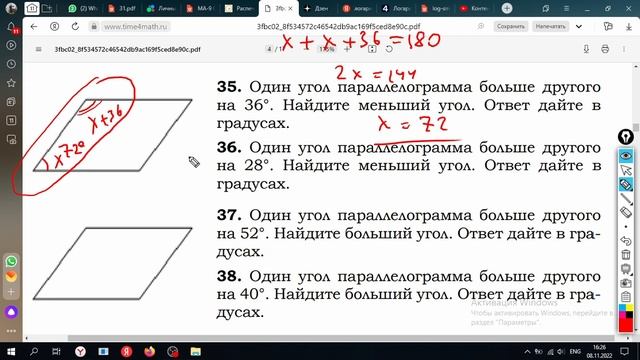Clear drawings with trash can icon
Viewport: 640px width, 360px height.
pyautogui.click(x=626, y=255)
